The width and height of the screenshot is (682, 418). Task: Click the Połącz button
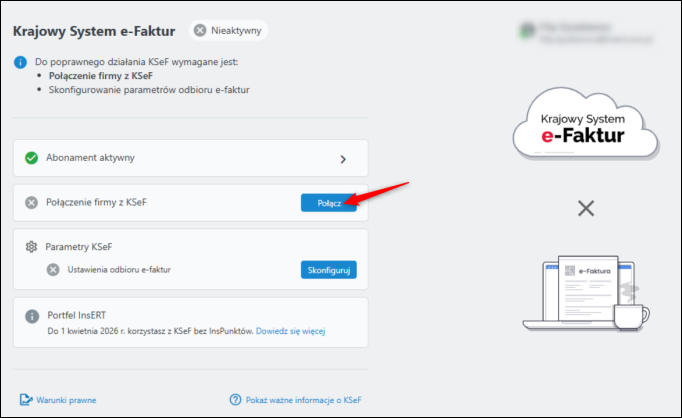coord(328,203)
